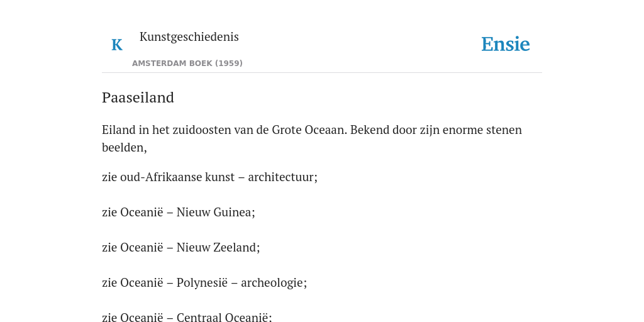644x322 pixels.
Task: Click 'zie Oceanië' before Polynesië
Action: [x=132, y=283]
